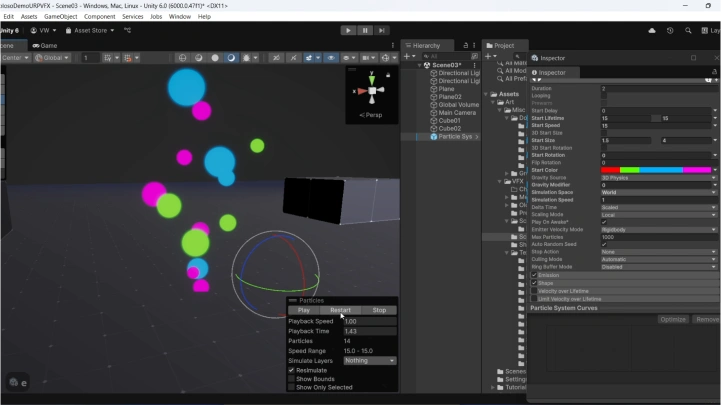Open the Gravity Source dropdown
Image resolution: width=721 pixels, height=405 pixels.
[658, 177]
